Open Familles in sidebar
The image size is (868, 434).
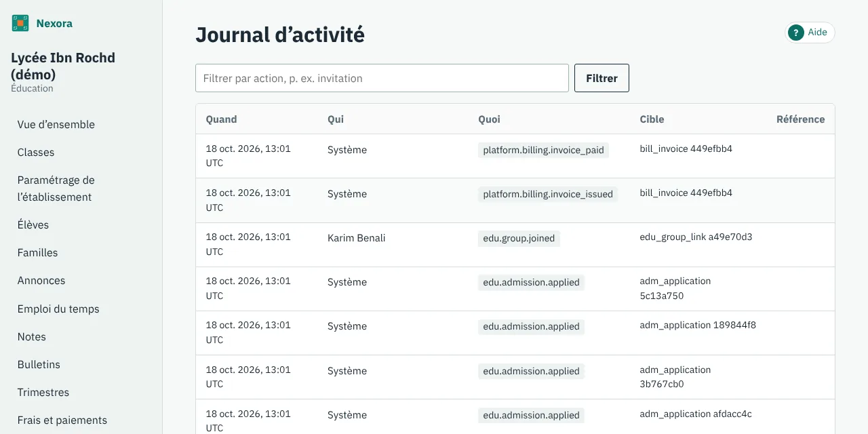(x=38, y=253)
